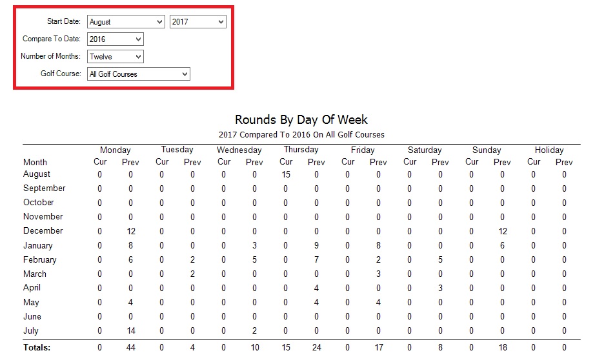The image size is (595, 364).
Task: Click the Holiday column header
Action: coord(549,150)
